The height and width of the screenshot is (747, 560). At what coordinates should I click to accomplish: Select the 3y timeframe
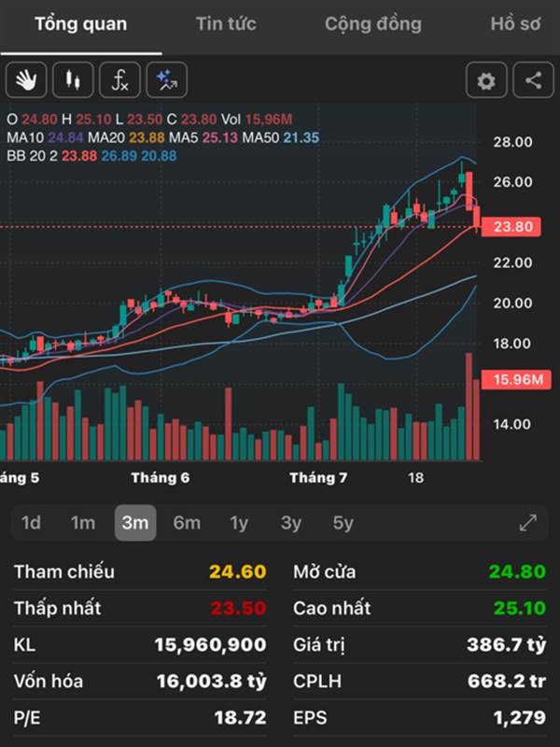pos(291,523)
